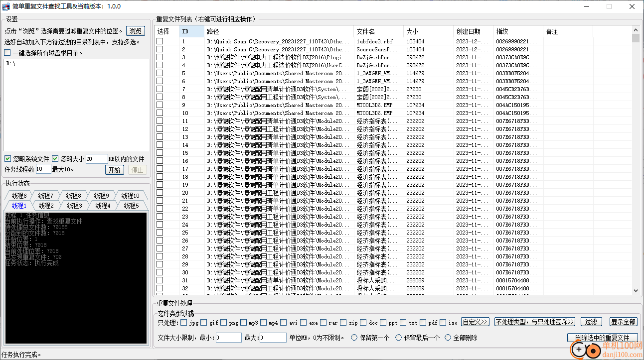Toggle 忽略系统文件 checkbox
Screen dimensions: 644x360
point(7,159)
